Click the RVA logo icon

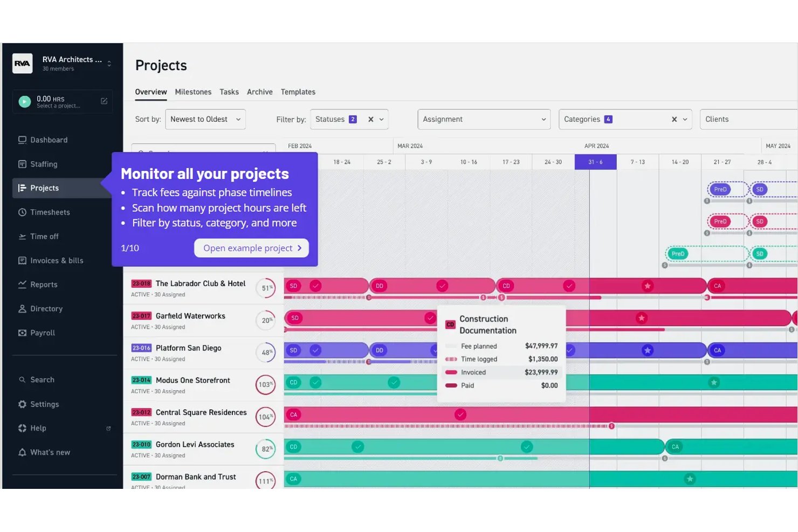coord(22,64)
